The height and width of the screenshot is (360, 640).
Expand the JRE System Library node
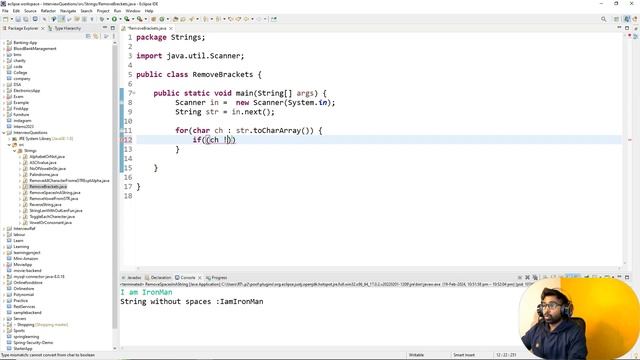point(9,139)
